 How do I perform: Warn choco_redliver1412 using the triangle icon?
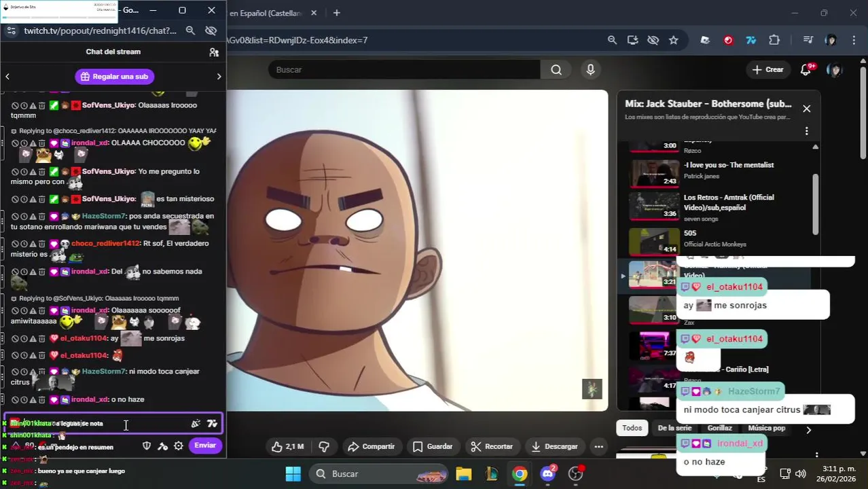point(33,244)
